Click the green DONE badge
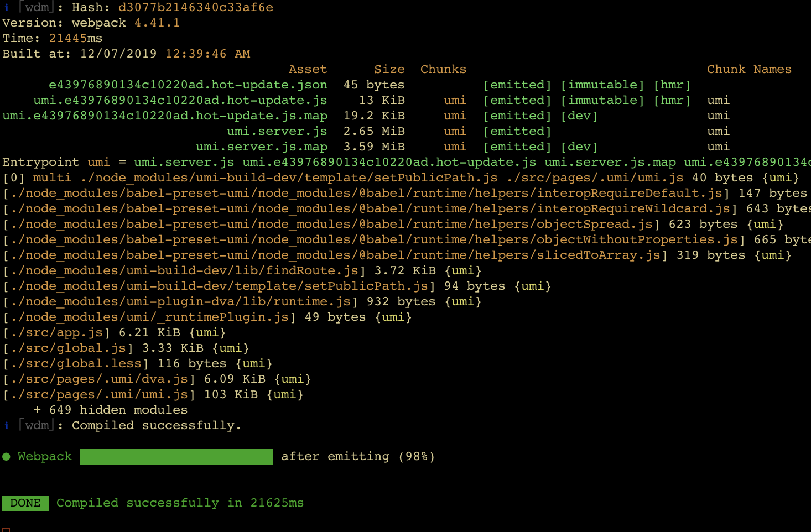Image resolution: width=811 pixels, height=532 pixels. (x=25, y=503)
